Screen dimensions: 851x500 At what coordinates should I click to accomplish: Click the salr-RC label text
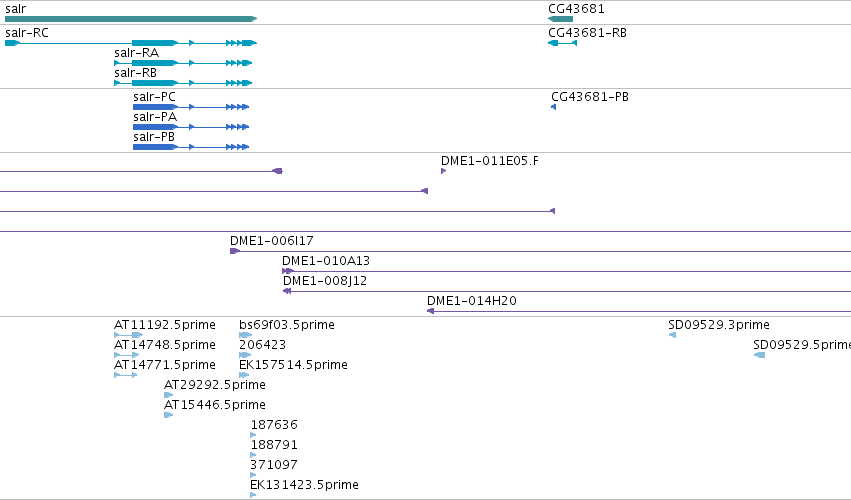pyautogui.click(x=27, y=33)
